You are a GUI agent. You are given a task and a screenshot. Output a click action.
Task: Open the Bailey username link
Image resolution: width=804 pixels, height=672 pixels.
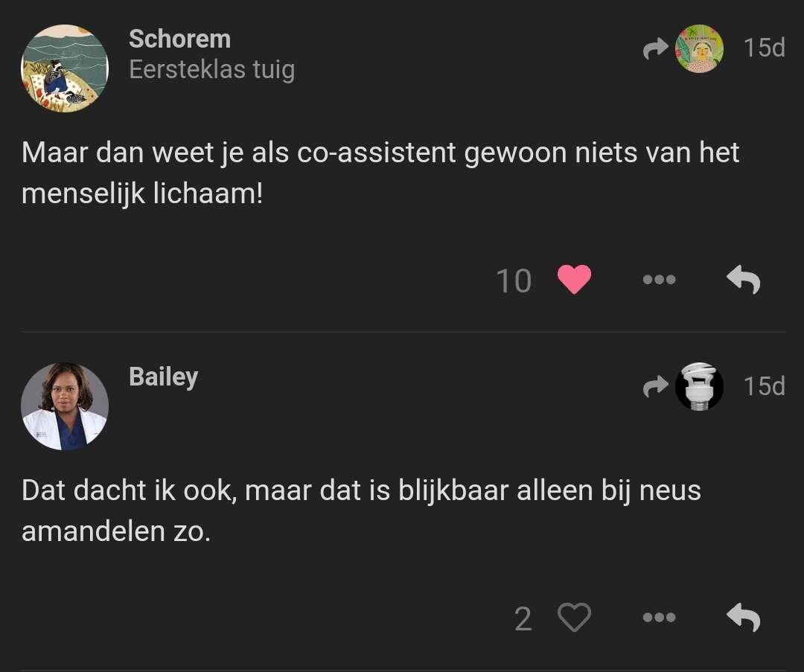click(163, 377)
